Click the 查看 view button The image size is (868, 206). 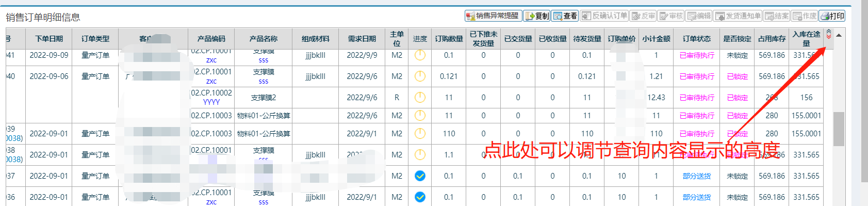tap(565, 16)
